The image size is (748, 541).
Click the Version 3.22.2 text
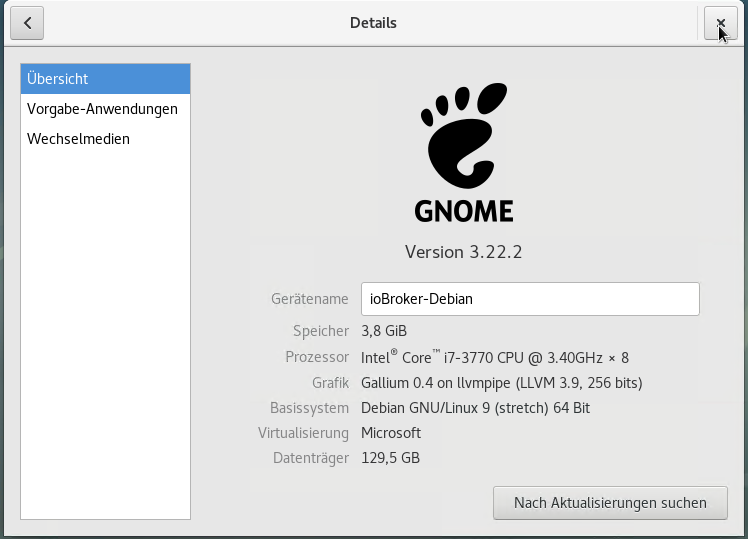tap(464, 252)
